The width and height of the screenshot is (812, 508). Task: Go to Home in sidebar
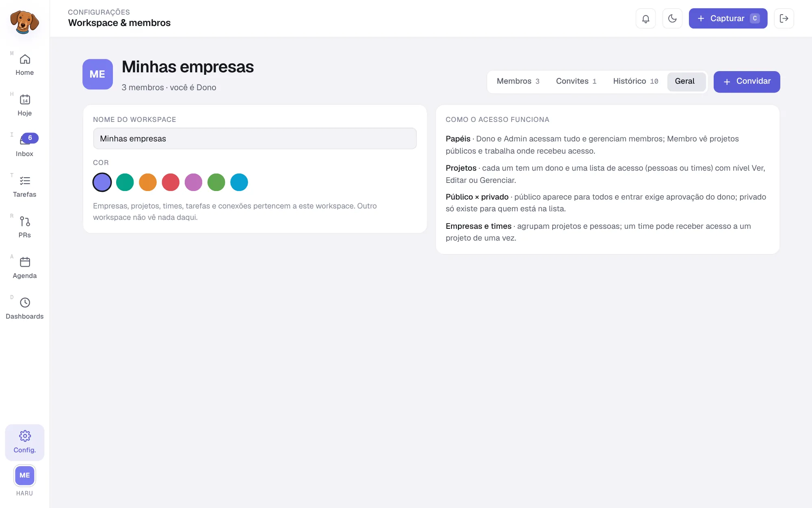(x=25, y=65)
